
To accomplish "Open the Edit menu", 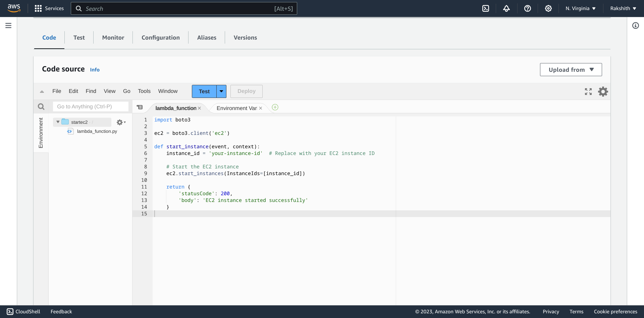I will [x=73, y=91].
